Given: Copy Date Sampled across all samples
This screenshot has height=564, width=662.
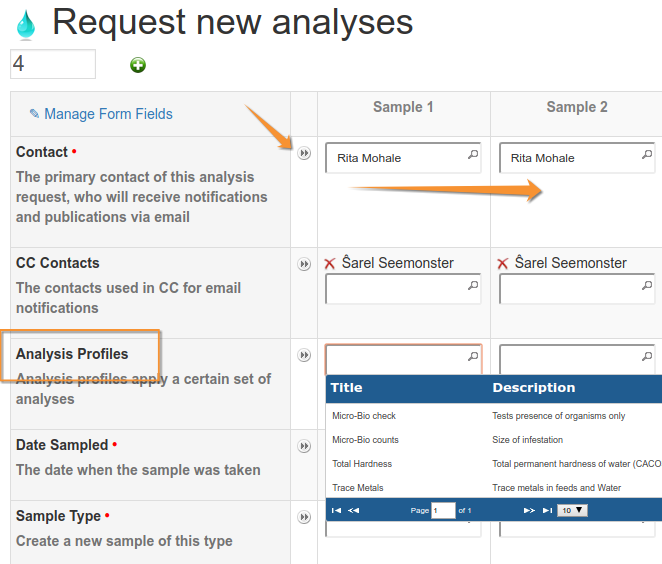Looking at the screenshot, I should point(304,446).
